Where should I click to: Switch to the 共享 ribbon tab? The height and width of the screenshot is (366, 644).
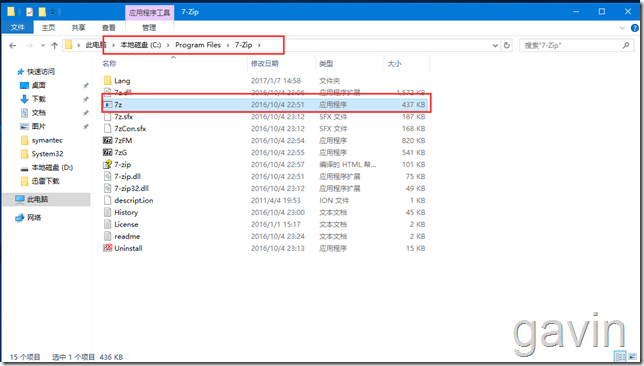[x=78, y=28]
